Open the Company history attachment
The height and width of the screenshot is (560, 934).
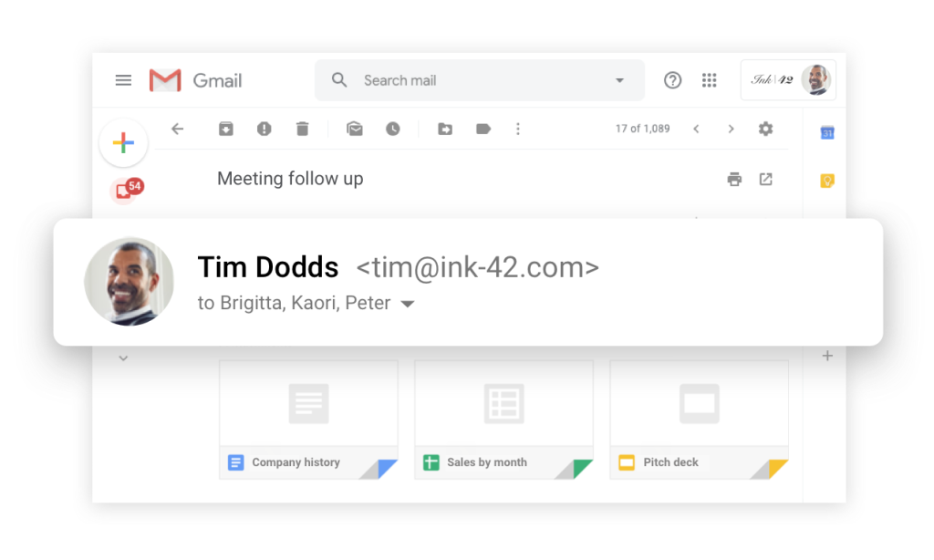308,420
